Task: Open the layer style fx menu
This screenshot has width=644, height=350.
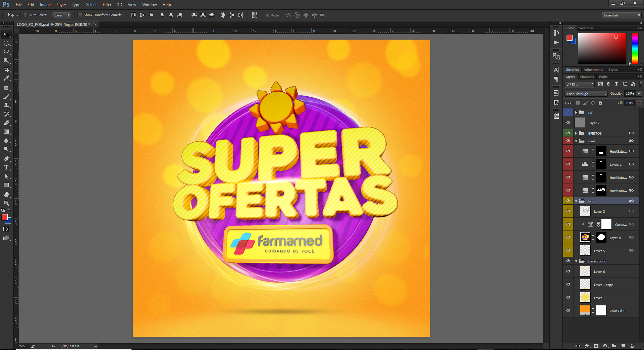Action: 587,346
